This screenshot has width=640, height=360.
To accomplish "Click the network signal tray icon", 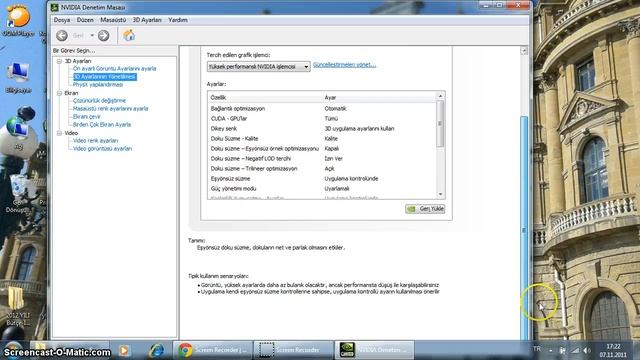I will coord(575,350).
